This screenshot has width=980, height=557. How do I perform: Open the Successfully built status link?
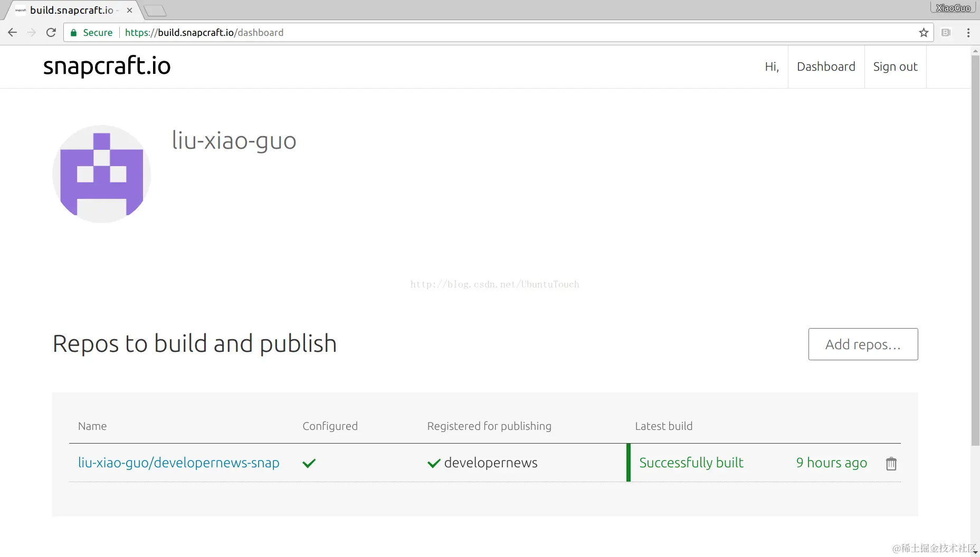[691, 463]
